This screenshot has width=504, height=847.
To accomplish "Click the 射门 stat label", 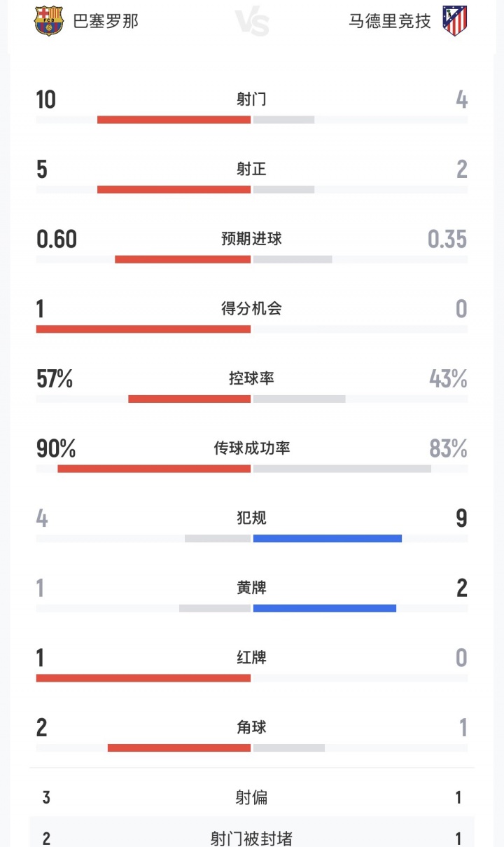I will click(251, 99).
